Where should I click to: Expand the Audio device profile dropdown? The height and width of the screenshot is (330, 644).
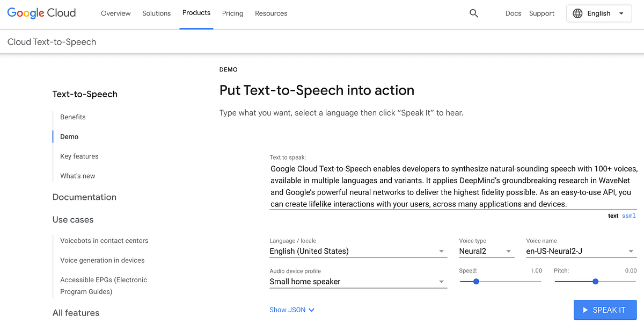click(x=358, y=282)
